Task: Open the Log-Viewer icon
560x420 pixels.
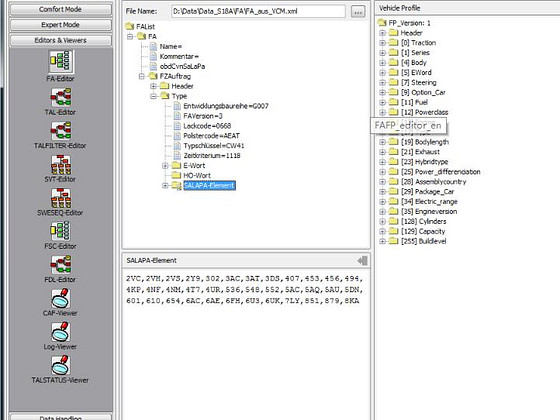Action: pos(61,332)
